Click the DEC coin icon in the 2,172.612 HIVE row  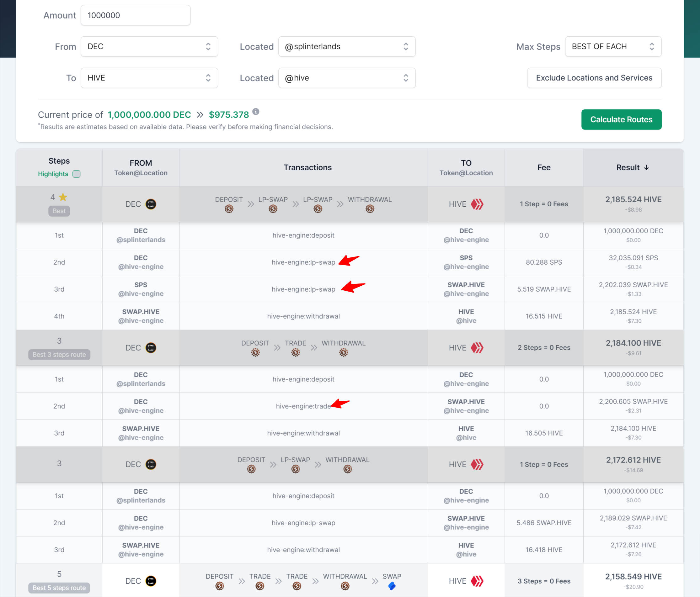pyautogui.click(x=151, y=465)
